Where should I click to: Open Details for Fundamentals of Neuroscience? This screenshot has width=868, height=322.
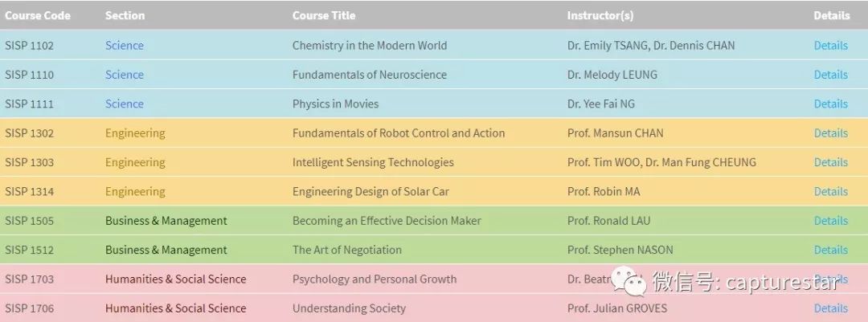(830, 75)
